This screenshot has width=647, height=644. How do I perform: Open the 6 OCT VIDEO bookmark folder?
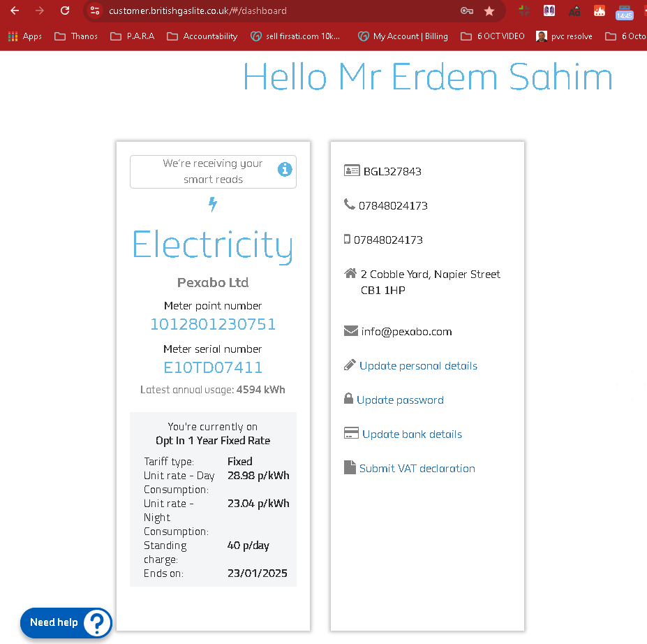(x=493, y=36)
